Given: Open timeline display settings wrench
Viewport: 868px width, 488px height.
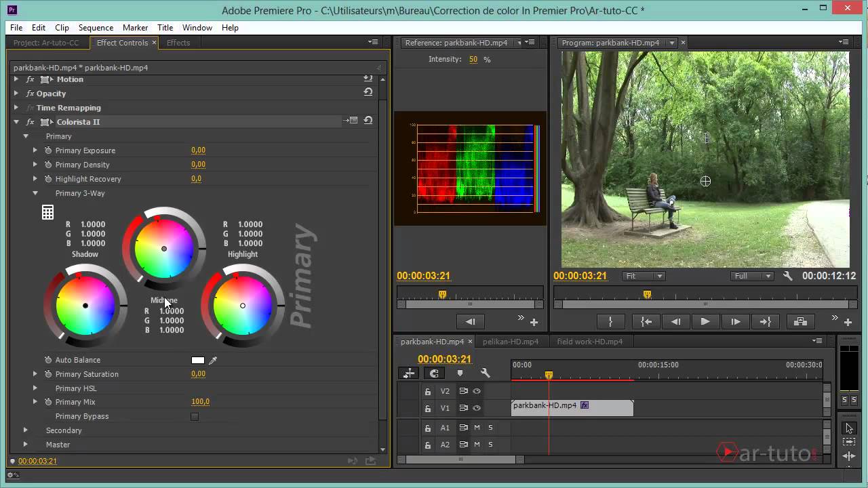Looking at the screenshot, I should coord(485,373).
